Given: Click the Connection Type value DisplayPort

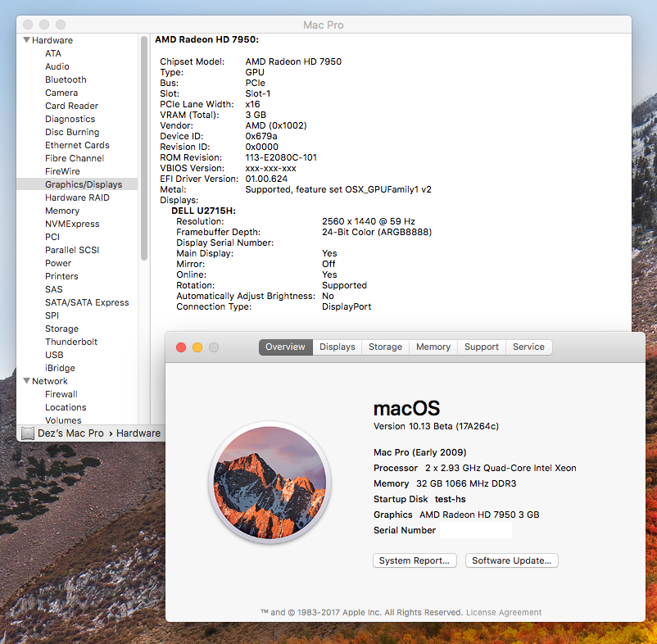Looking at the screenshot, I should click(347, 306).
